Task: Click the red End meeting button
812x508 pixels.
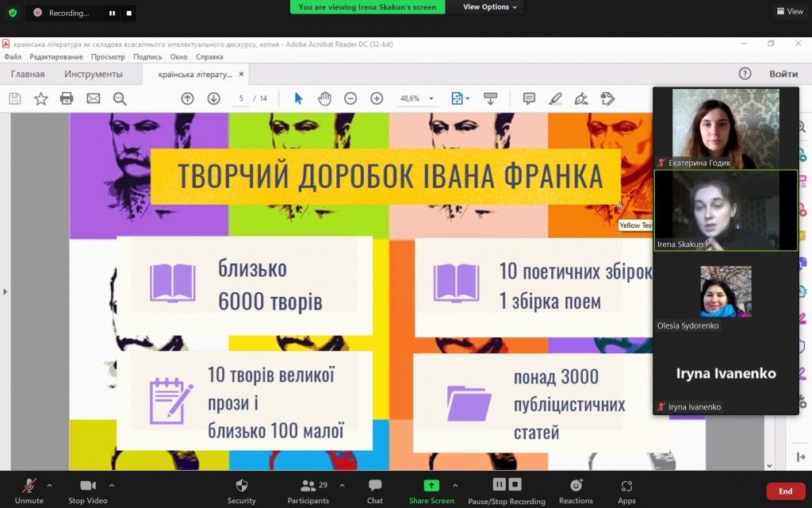Action: pos(785,491)
